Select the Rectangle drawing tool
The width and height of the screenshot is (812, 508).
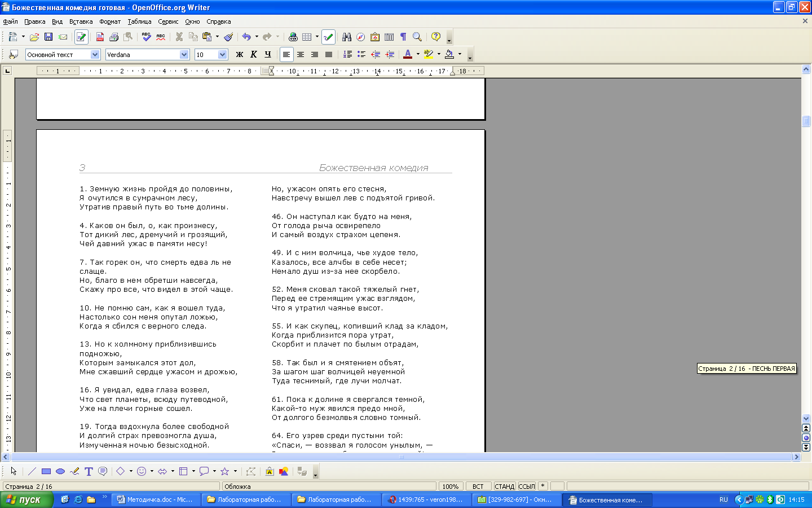tap(46, 471)
